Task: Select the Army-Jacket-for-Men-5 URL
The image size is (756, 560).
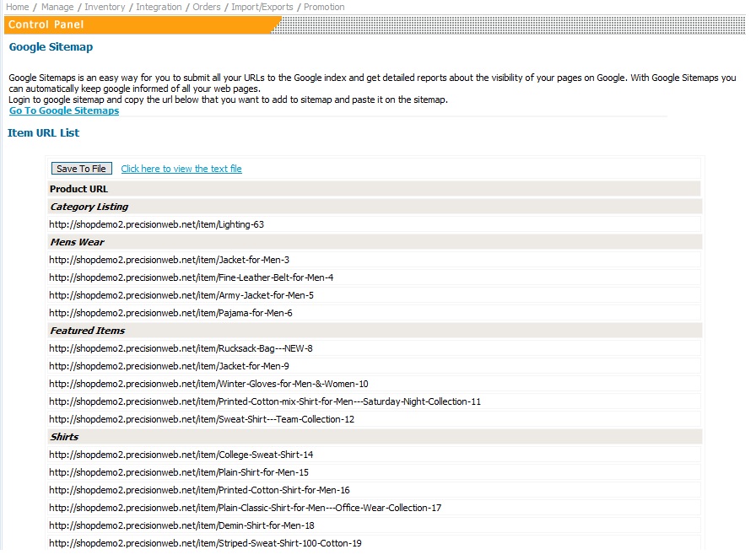Action: tap(181, 295)
